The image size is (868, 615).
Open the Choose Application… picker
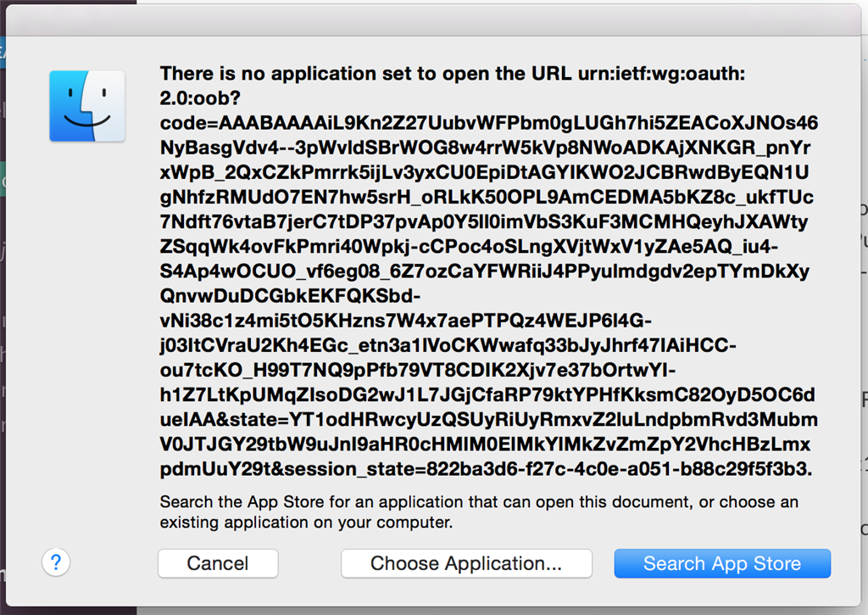pos(466,563)
